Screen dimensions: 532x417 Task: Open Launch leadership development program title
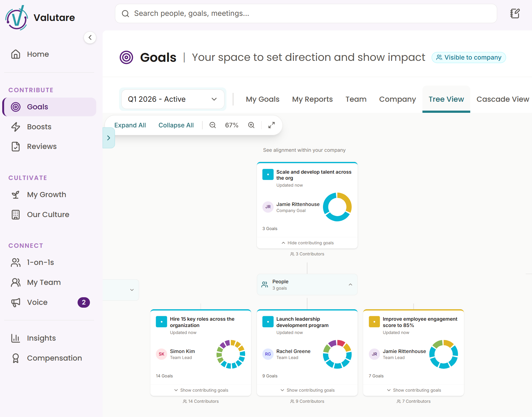302,322
